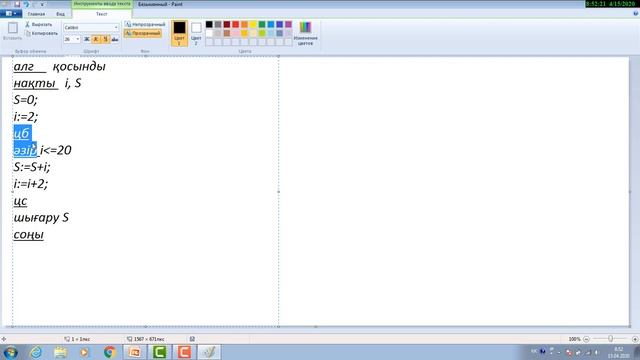Click the underlined word нақты

click(34, 83)
